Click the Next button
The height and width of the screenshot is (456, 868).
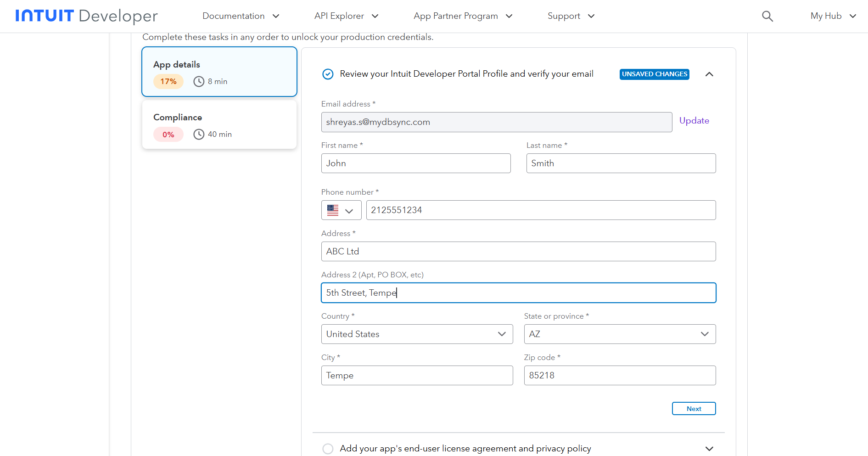click(x=694, y=409)
